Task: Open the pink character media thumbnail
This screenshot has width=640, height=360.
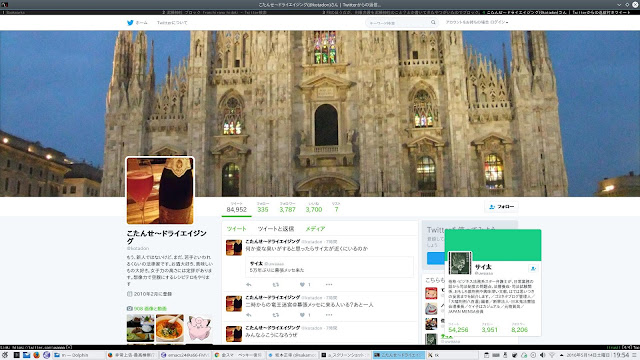Action: tap(199, 328)
